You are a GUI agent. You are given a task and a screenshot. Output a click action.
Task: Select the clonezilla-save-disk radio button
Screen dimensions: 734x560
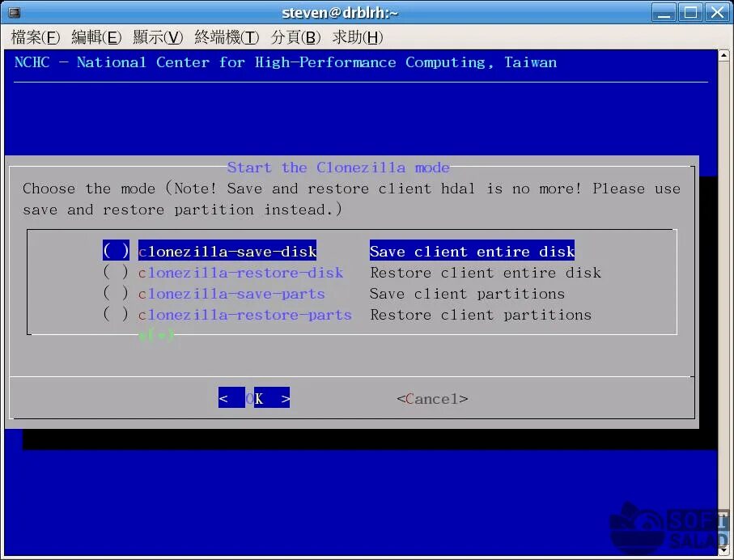click(116, 251)
